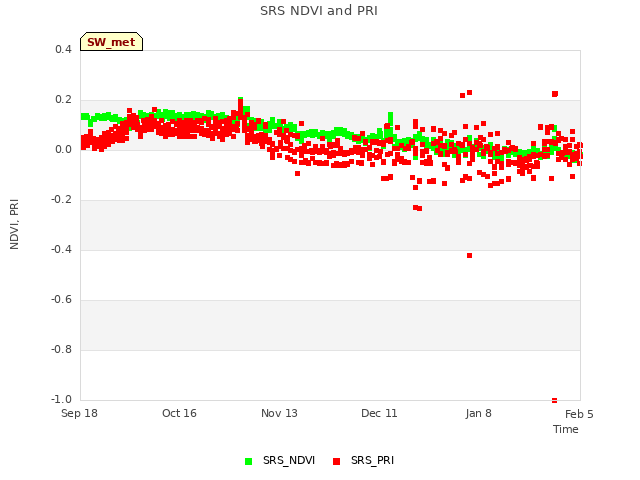Image resolution: width=640 pixels, height=480 pixels.
Task: Click the -0.6 y-axis tick label
Action: (61, 300)
